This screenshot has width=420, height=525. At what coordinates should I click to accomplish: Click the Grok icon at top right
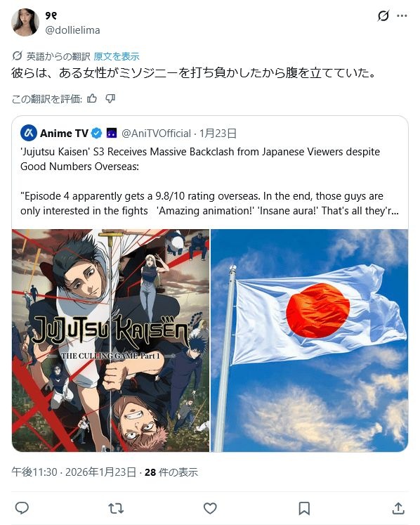click(383, 15)
